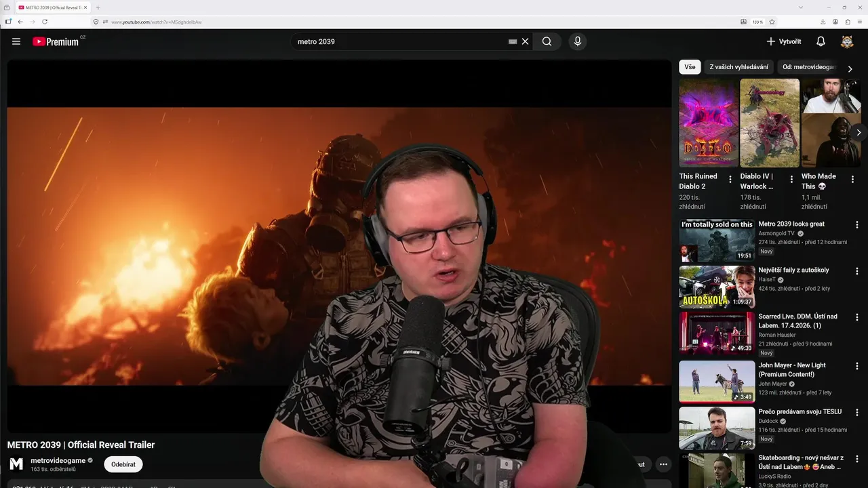Open Roman Hausler channel name
The height and width of the screenshot is (488, 868).
[x=776, y=334]
